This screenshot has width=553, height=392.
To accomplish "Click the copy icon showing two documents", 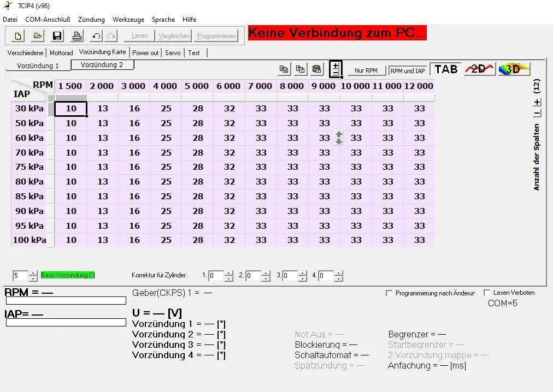I will click(284, 69).
